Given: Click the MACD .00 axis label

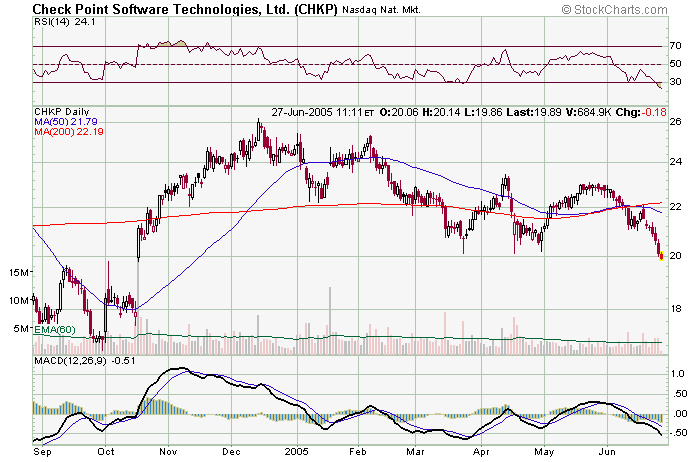Looking at the screenshot, I should [x=679, y=414].
